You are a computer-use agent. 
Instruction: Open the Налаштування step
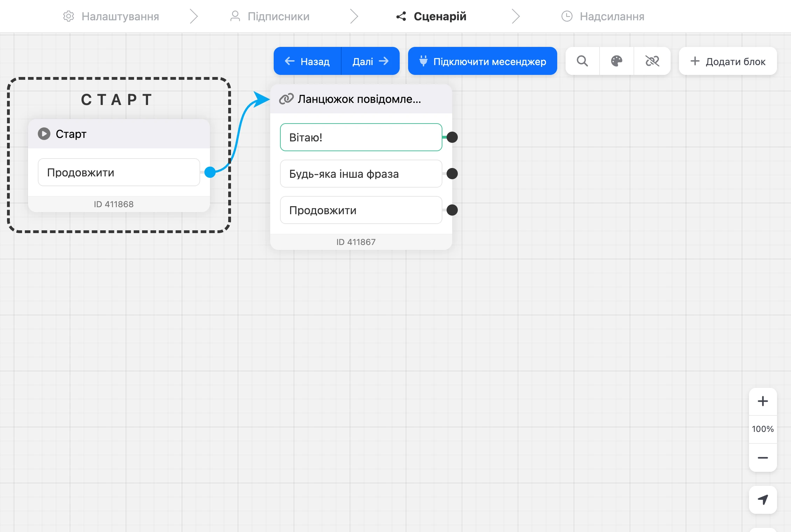pyautogui.click(x=111, y=16)
